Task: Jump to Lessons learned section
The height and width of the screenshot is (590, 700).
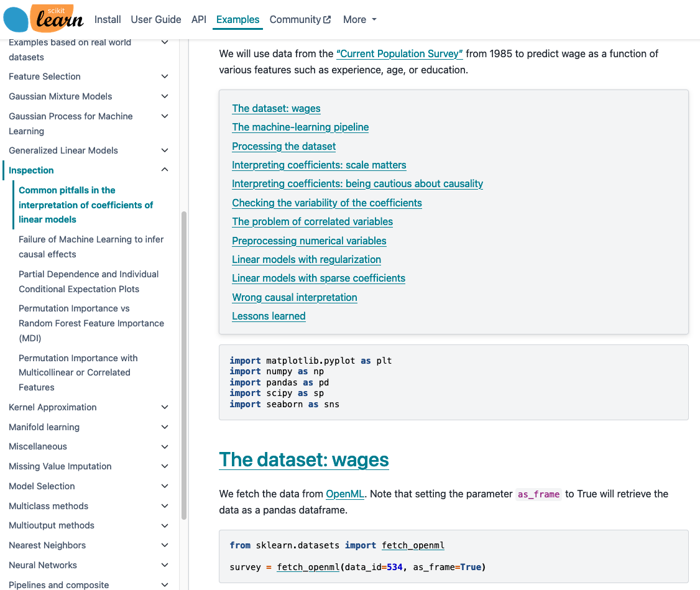Action: [269, 316]
